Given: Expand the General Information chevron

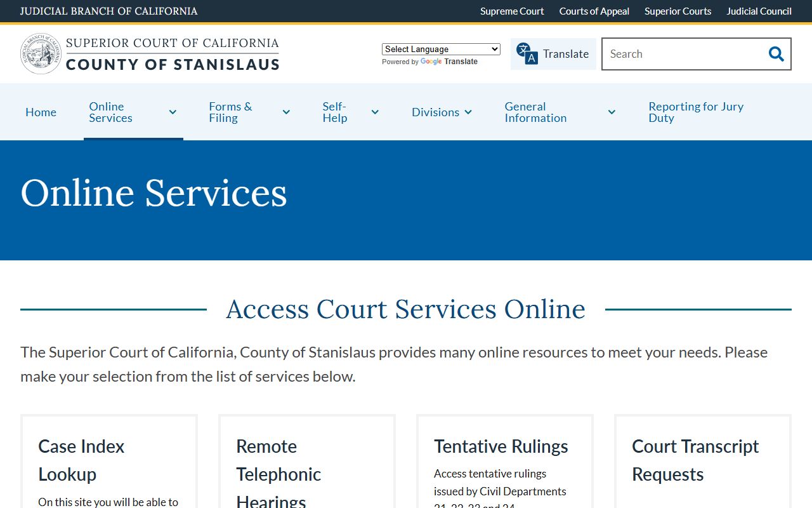Looking at the screenshot, I should pyautogui.click(x=612, y=112).
